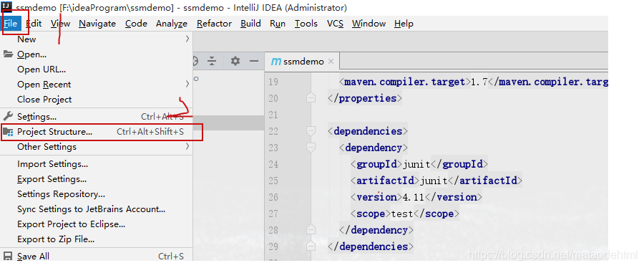Choose Export Settings...
Screen dimensions: 644x268
pyautogui.click(x=97, y=179)
